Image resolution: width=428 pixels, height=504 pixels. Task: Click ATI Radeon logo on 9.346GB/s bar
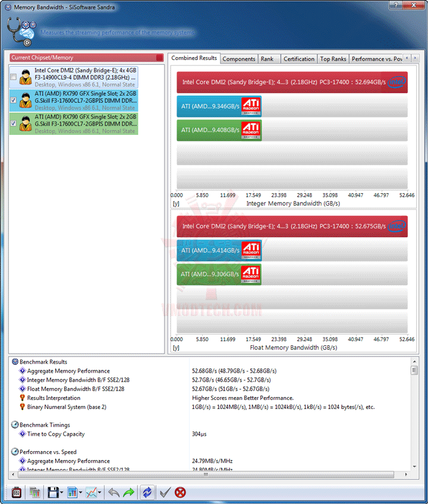pyautogui.click(x=251, y=106)
